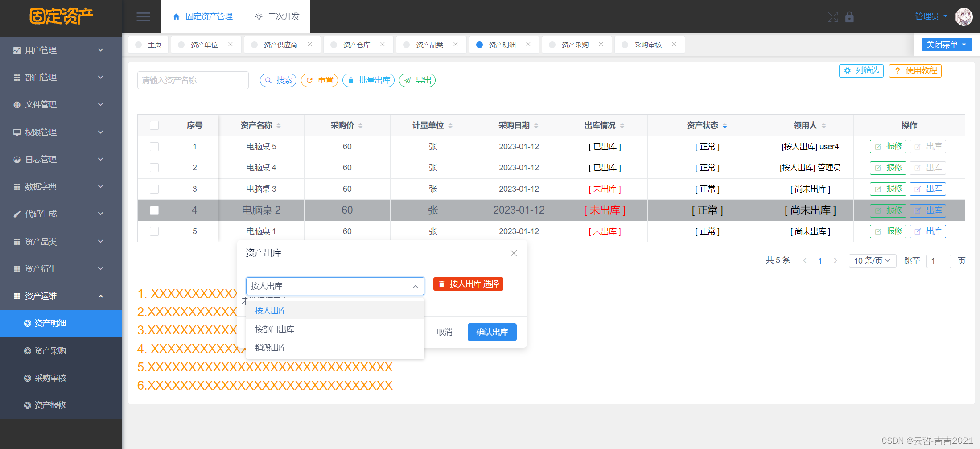
Task: Sort by 出库情况 column sort icon
Action: click(x=622, y=126)
